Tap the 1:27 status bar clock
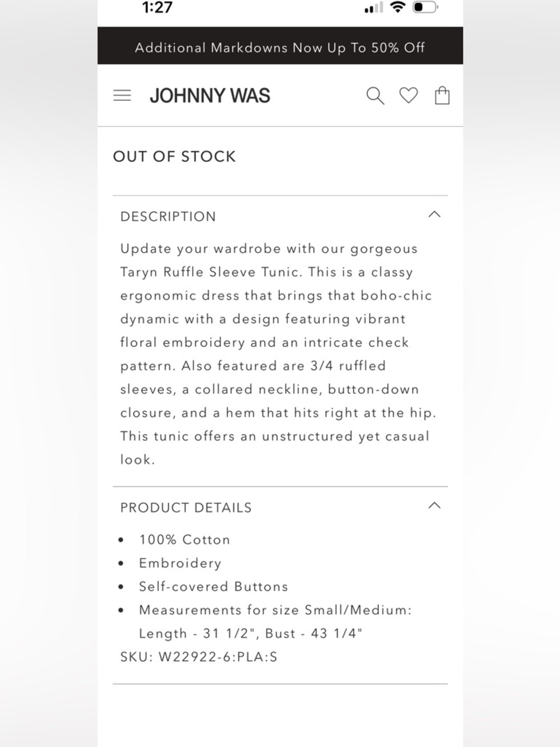 point(157,7)
